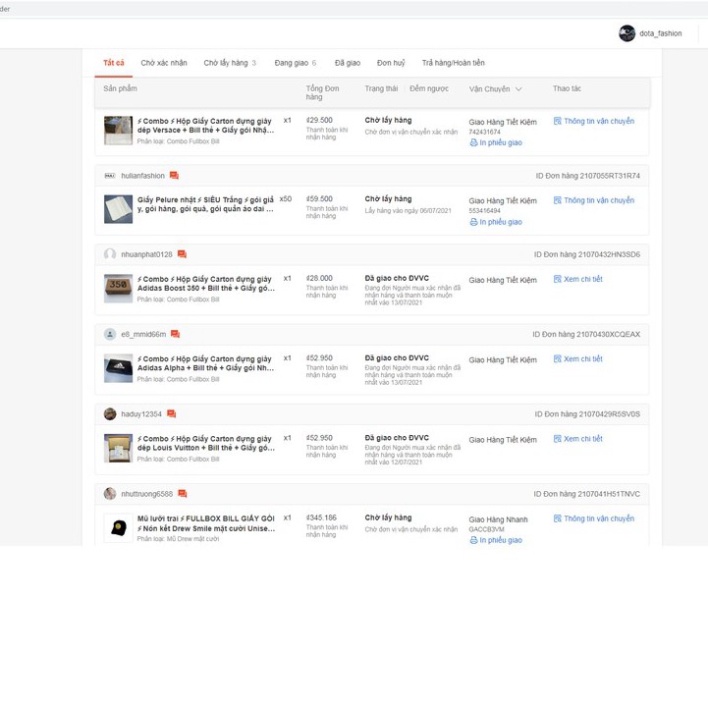Click dota_fashion profile avatar
This screenshot has width=708, height=708.
coord(627,33)
